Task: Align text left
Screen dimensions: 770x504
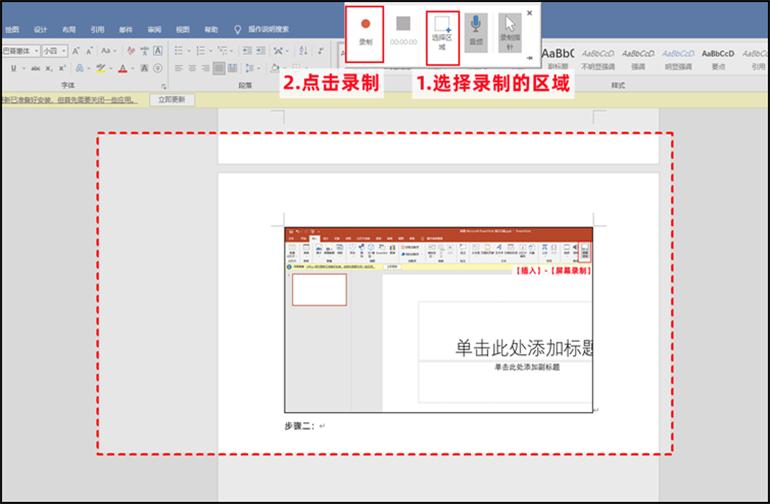Action: coord(178,68)
